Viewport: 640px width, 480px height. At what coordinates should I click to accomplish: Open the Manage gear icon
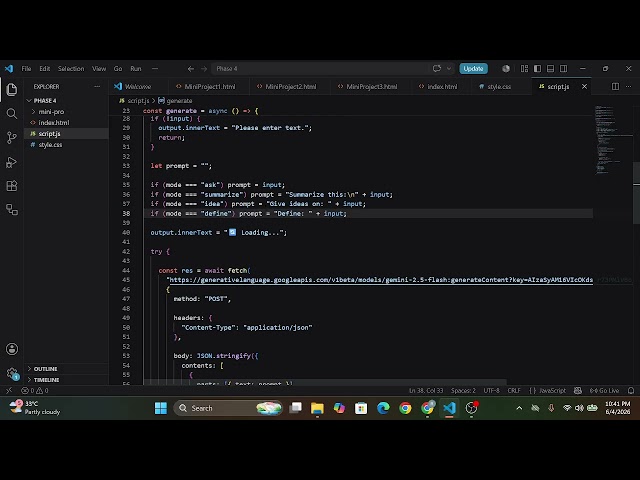tap(12, 373)
